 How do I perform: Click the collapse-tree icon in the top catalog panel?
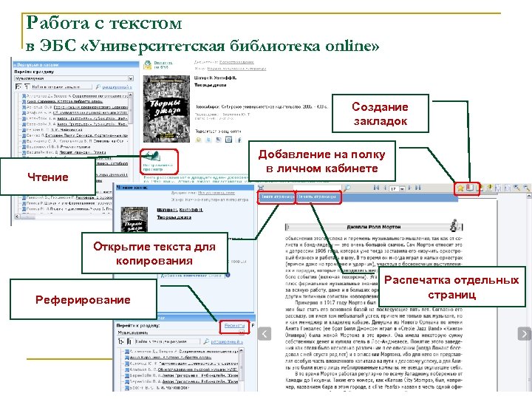tap(27, 87)
